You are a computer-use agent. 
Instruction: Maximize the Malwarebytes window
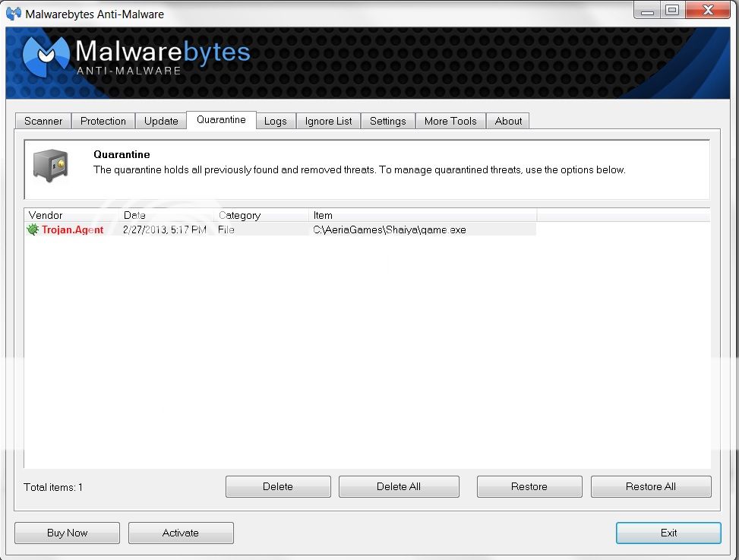click(673, 11)
